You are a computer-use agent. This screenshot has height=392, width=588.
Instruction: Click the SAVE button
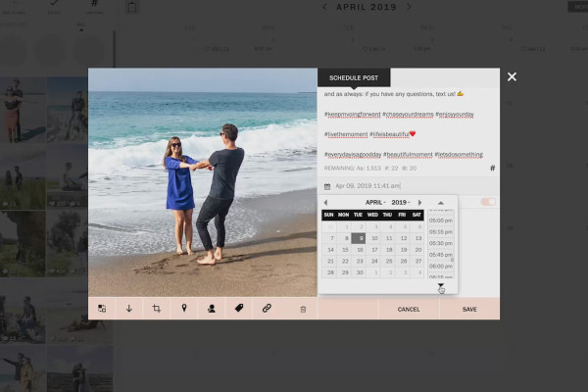(x=469, y=309)
